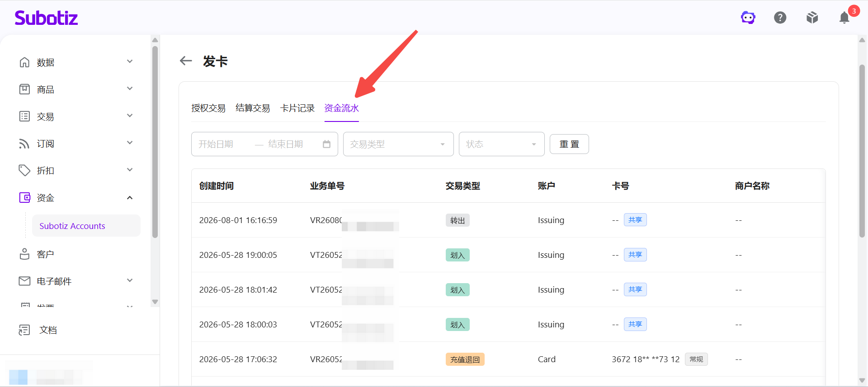Click the card number 3672 18** **73 12

tap(646, 359)
